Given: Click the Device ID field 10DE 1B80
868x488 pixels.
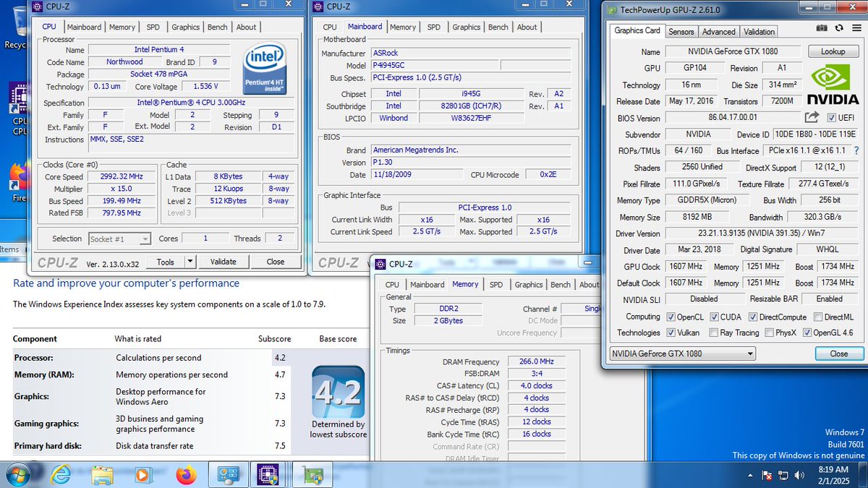Looking at the screenshot, I should (817, 134).
